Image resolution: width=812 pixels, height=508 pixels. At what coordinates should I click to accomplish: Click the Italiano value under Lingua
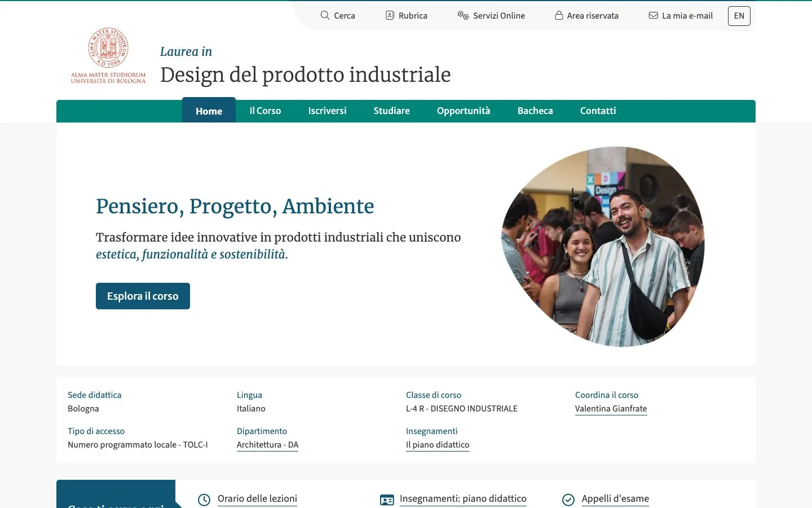(x=251, y=409)
